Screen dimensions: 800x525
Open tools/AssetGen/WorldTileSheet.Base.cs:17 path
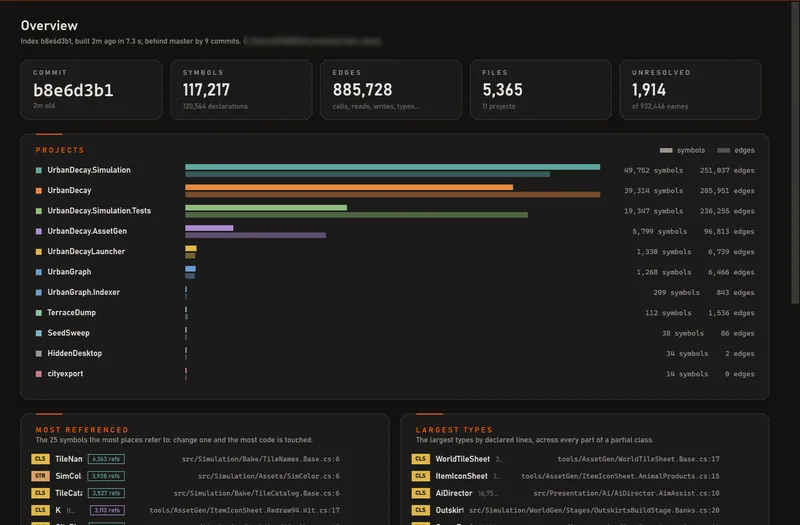[639, 459]
